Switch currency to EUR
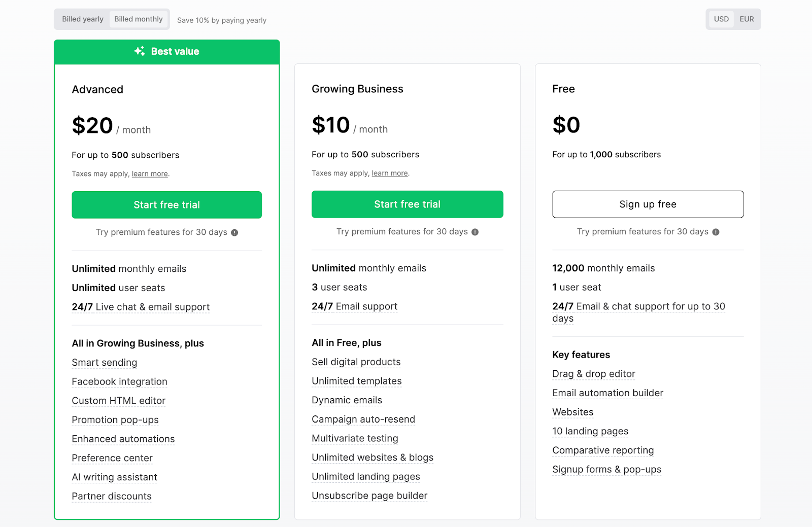Viewport: 812px width, 527px height. tap(746, 19)
